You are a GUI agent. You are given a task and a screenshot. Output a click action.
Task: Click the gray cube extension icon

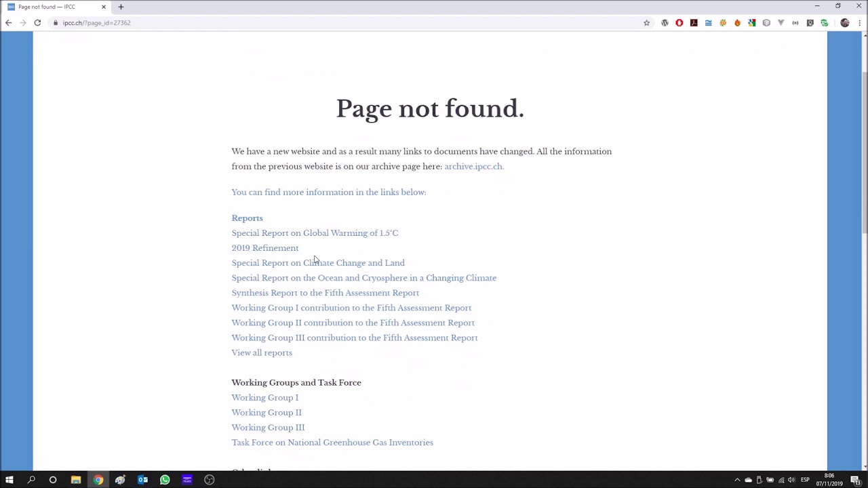[x=766, y=23]
